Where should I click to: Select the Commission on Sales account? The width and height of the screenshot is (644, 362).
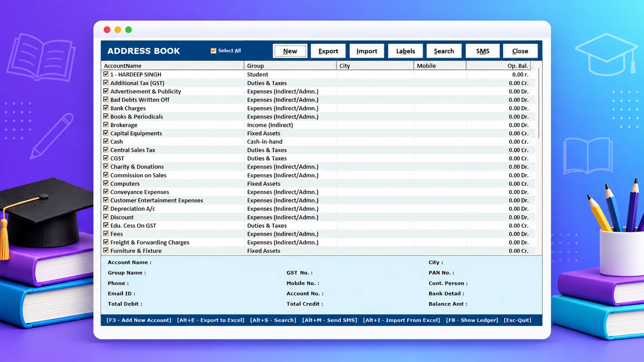click(x=138, y=175)
